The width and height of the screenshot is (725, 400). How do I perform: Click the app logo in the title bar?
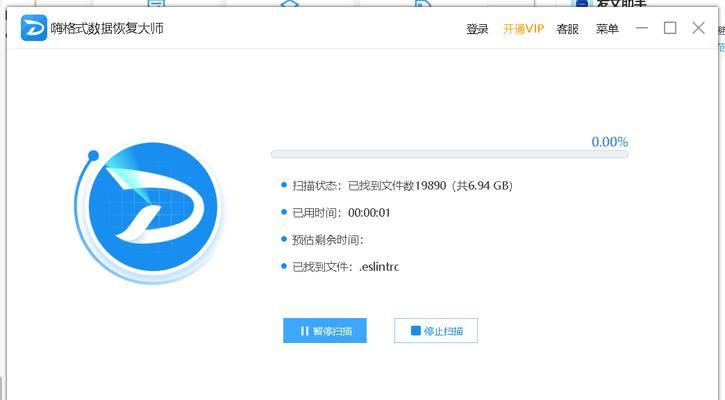tap(34, 28)
